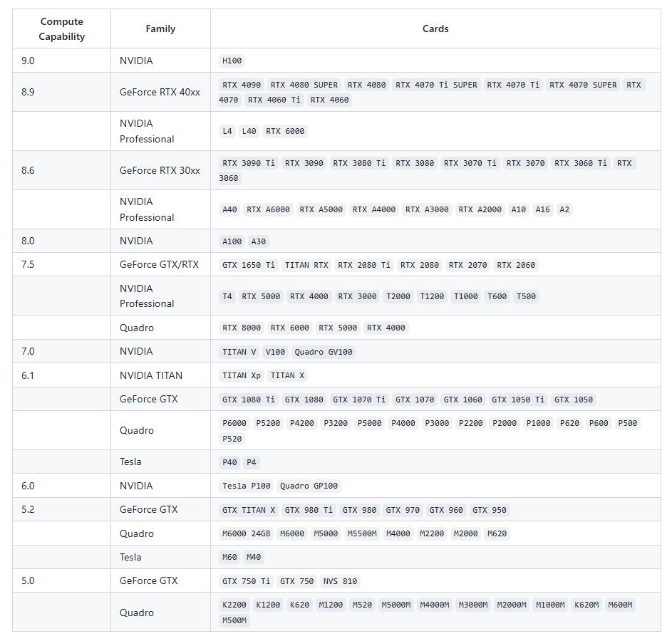
Task: Click the T4 professional card tag
Action: click(227, 296)
